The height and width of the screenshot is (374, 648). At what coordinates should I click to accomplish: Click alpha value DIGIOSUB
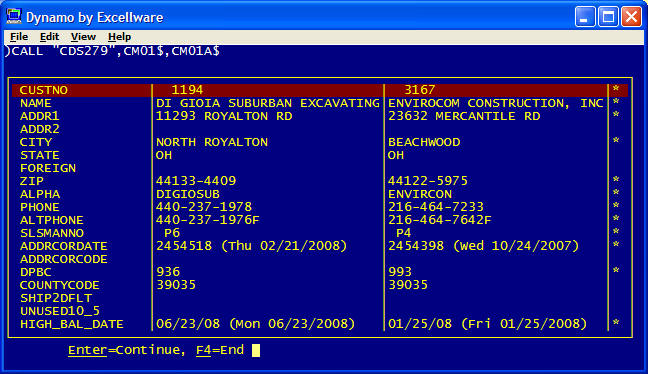click(188, 194)
